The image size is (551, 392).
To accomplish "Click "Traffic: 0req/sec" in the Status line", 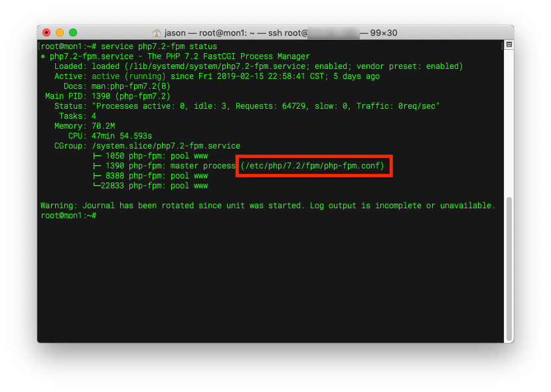I will (396, 106).
